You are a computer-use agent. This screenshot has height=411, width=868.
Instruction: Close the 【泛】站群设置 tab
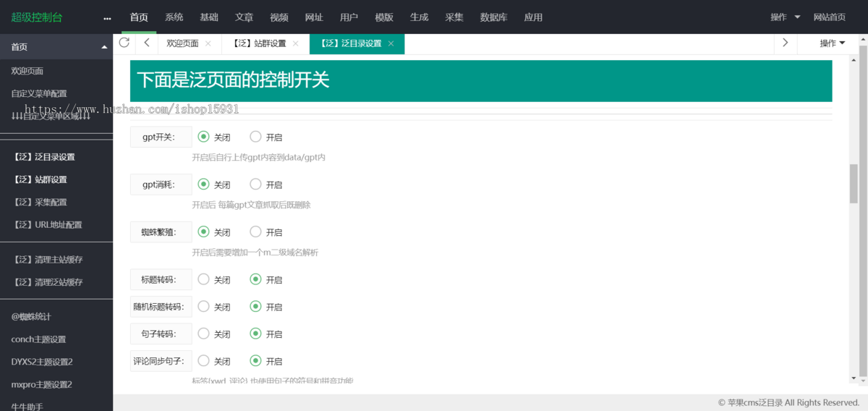click(x=295, y=43)
